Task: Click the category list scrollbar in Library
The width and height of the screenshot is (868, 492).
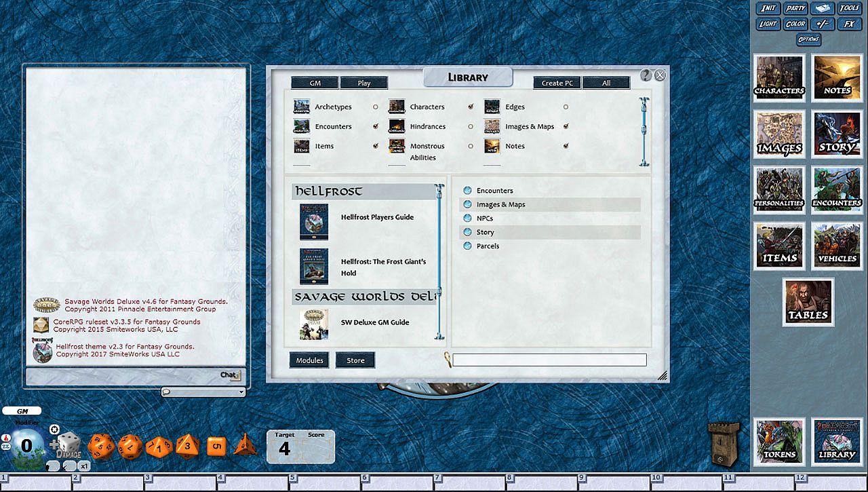Action: [x=644, y=131]
